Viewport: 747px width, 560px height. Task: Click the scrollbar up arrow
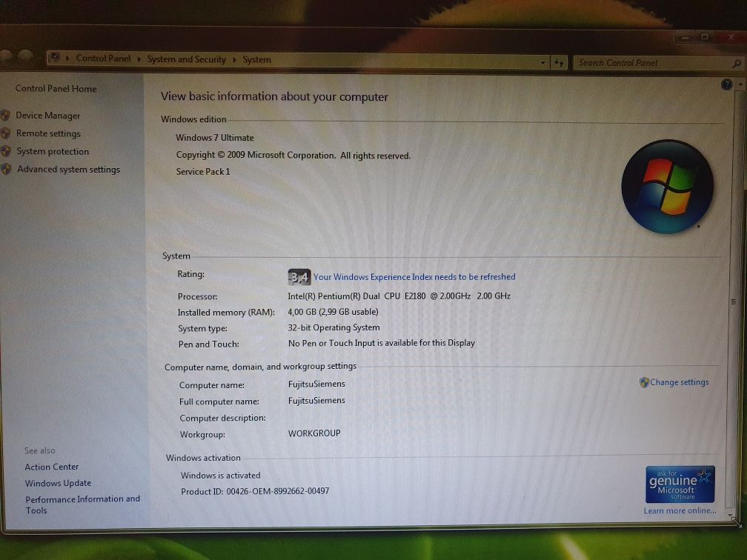pyautogui.click(x=740, y=84)
